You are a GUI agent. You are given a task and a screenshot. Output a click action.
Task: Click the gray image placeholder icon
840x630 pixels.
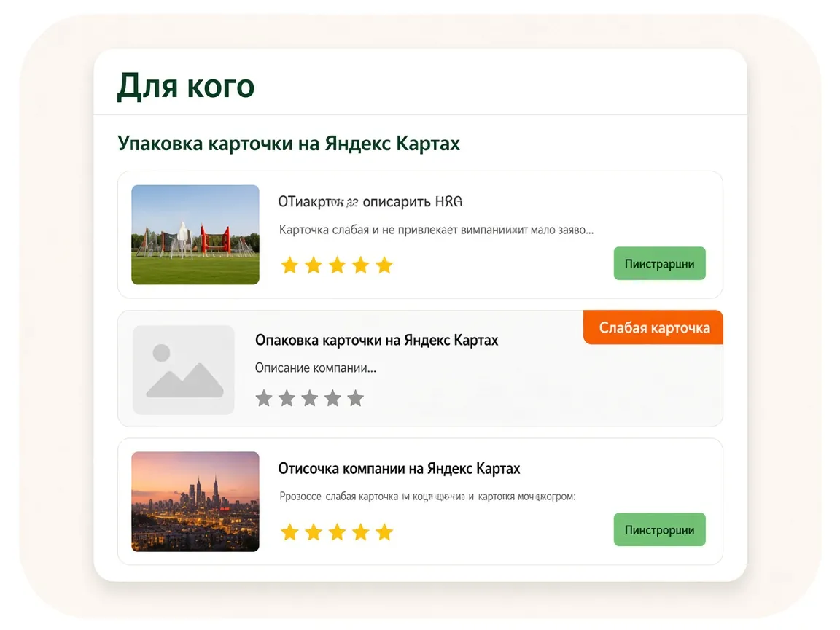(184, 370)
